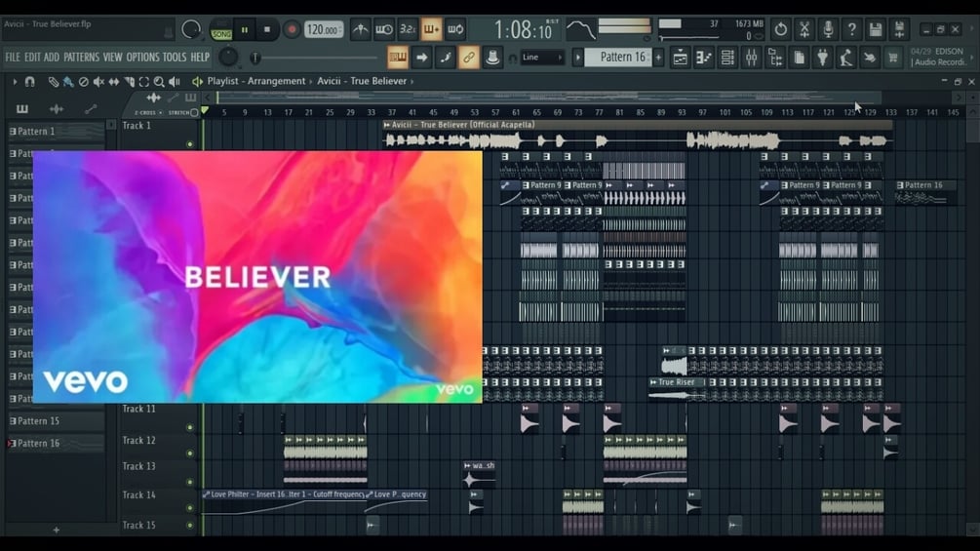The image size is (980, 551).
Task: Enable wait for input before recording
Action: pyautogui.click(x=384, y=29)
